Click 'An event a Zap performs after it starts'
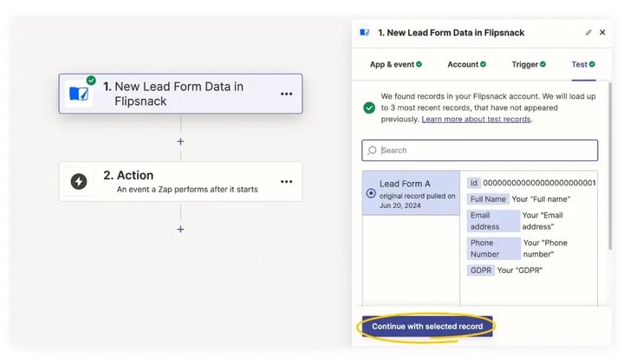This screenshot has width=624, height=364. pos(187,189)
